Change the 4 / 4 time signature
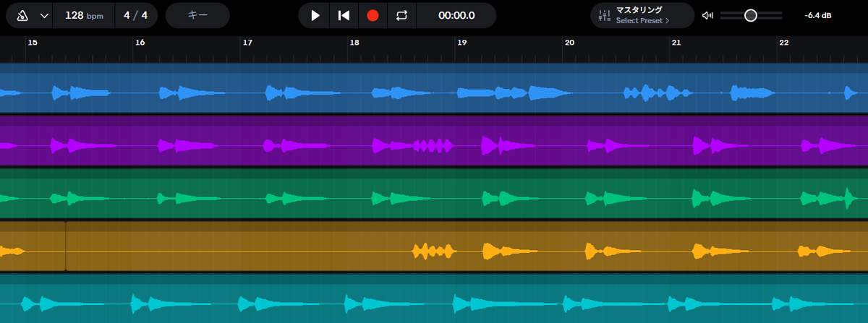 135,15
